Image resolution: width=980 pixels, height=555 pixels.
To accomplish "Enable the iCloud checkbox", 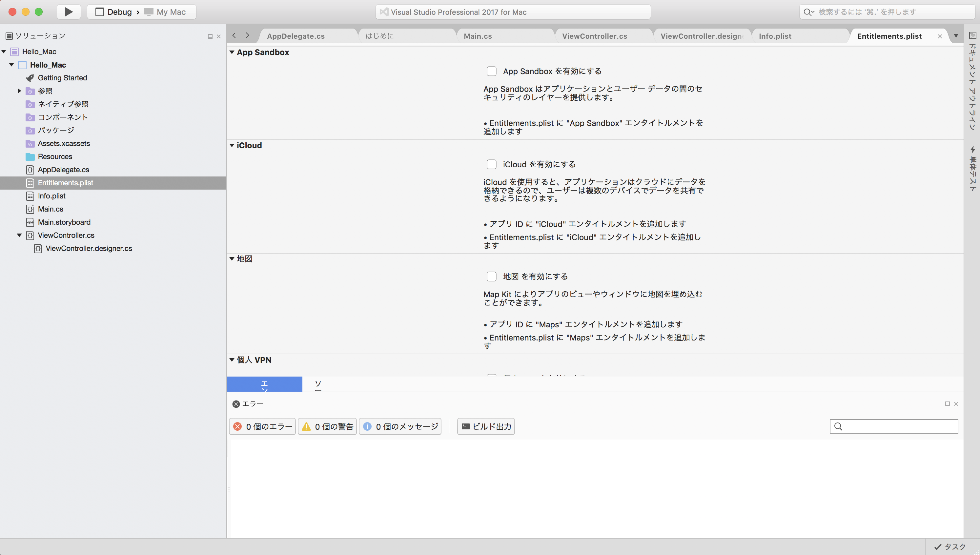I will [x=492, y=164].
